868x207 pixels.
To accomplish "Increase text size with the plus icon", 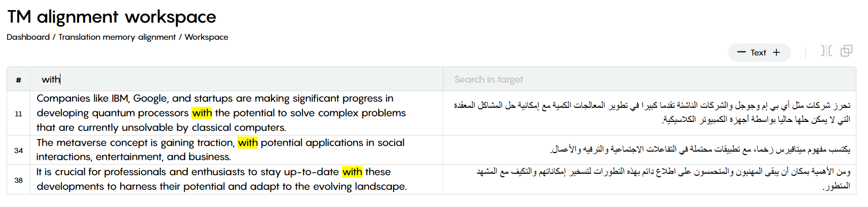I will [x=776, y=52].
